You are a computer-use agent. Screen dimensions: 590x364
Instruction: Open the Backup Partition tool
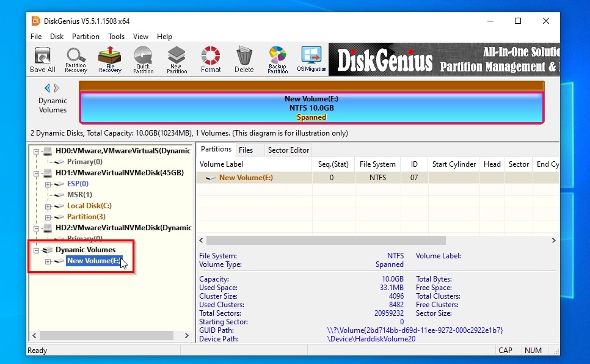click(x=278, y=60)
